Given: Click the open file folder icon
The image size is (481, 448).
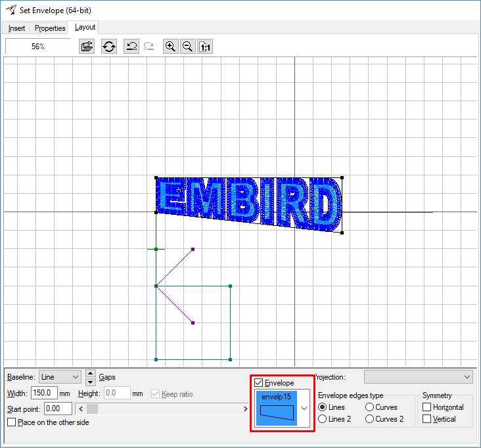Looking at the screenshot, I should (x=87, y=47).
